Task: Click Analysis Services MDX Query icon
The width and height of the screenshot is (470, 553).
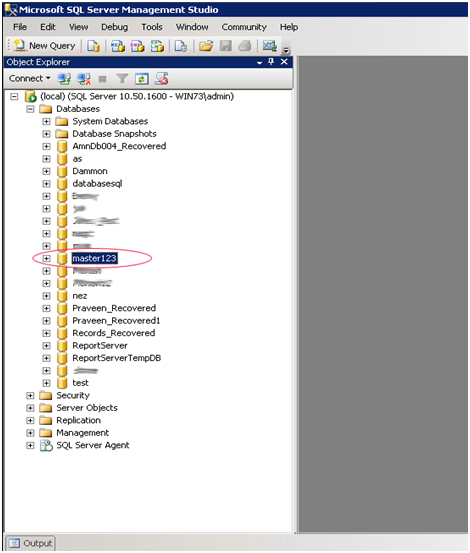Action: [118, 46]
